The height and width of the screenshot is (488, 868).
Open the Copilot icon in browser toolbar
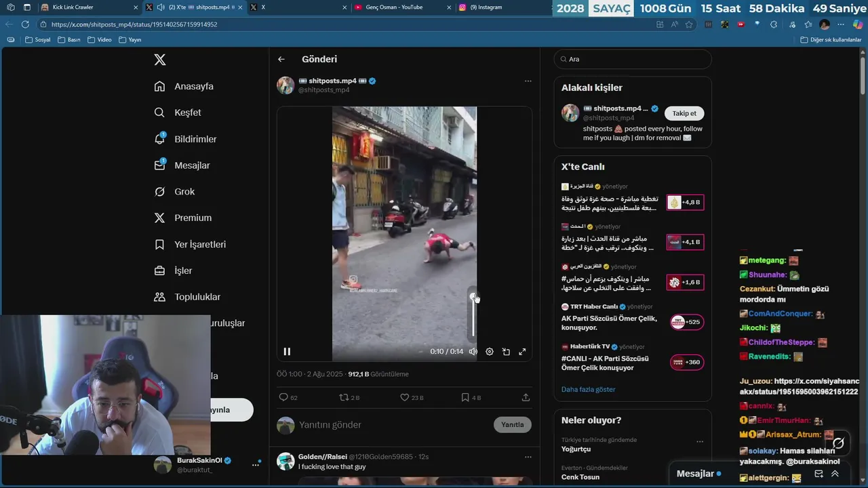click(x=858, y=24)
